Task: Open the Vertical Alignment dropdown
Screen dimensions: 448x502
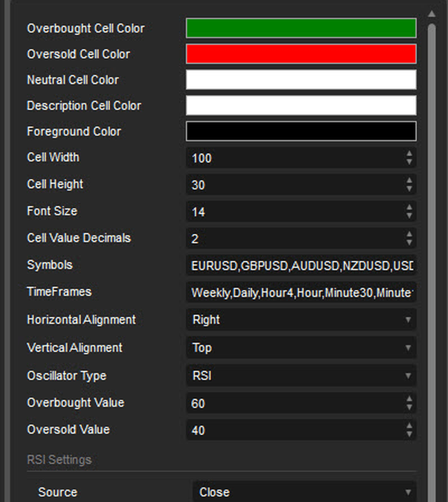Action: tap(301, 347)
